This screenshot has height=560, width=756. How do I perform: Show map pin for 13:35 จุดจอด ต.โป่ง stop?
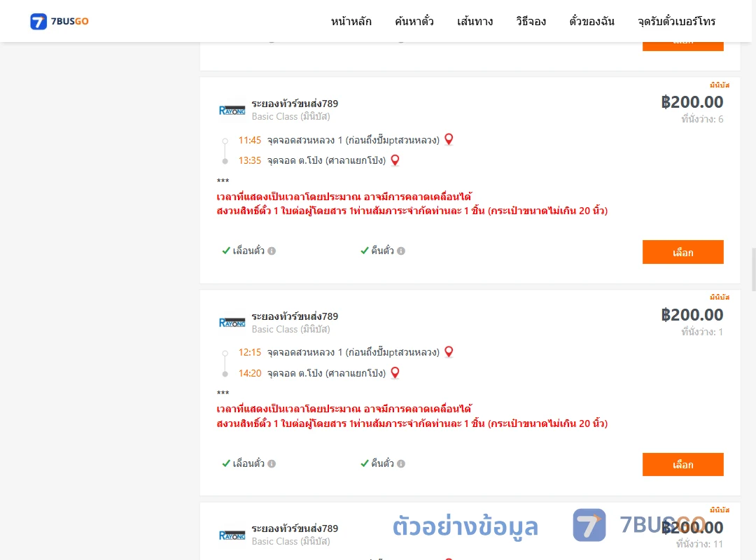coord(395,160)
